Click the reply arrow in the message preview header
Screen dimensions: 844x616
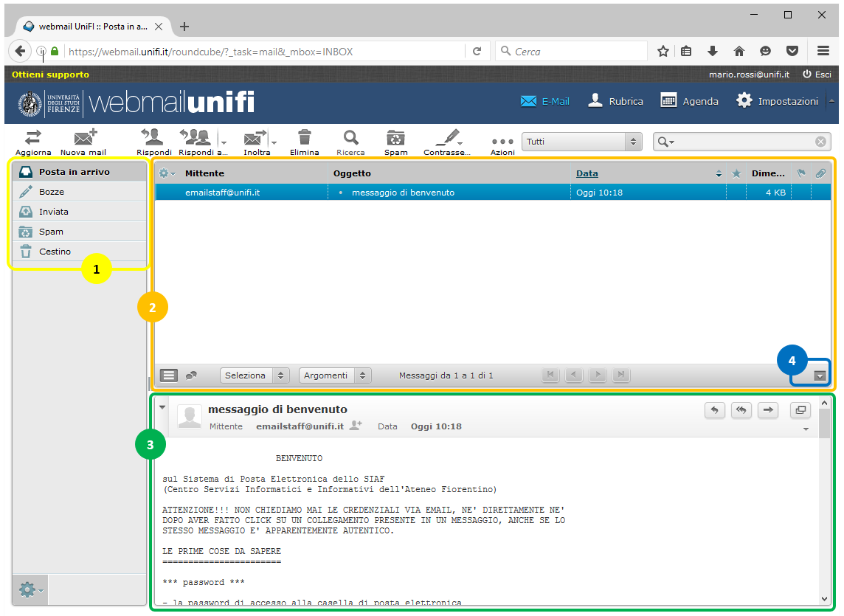point(715,410)
